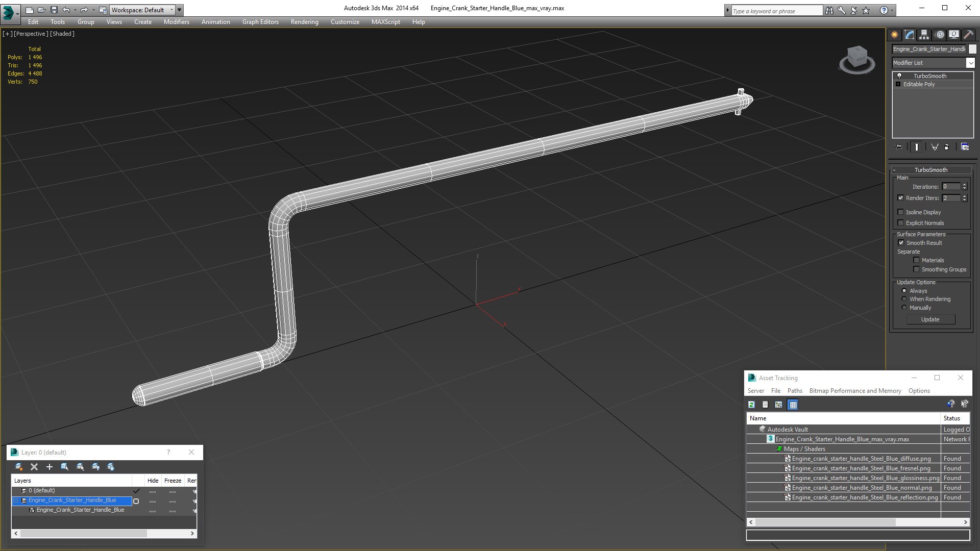Check the Explicit Normals option
Screen dimensions: 980x551
[901, 223]
